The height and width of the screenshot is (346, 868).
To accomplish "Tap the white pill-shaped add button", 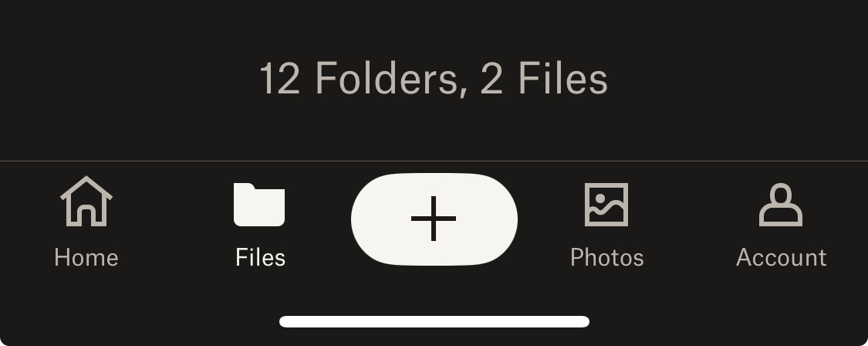I will click(x=434, y=219).
